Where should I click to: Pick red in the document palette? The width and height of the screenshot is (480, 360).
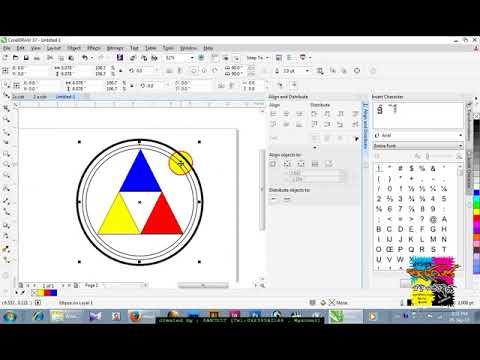pos(47,293)
